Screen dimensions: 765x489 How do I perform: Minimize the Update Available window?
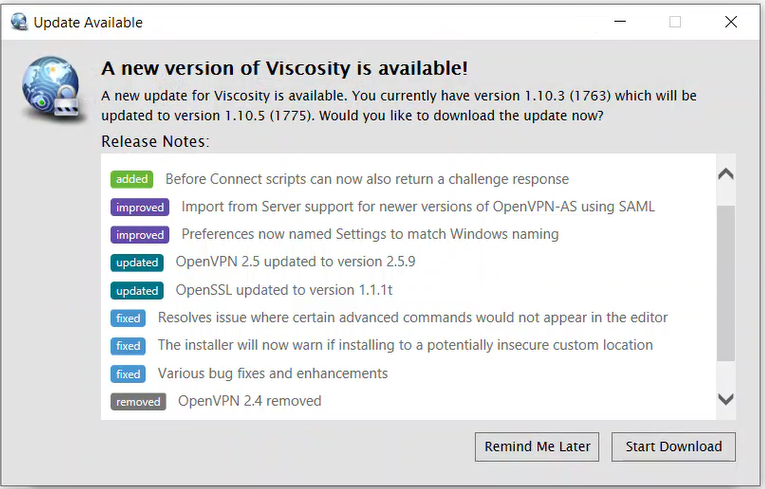(x=620, y=21)
